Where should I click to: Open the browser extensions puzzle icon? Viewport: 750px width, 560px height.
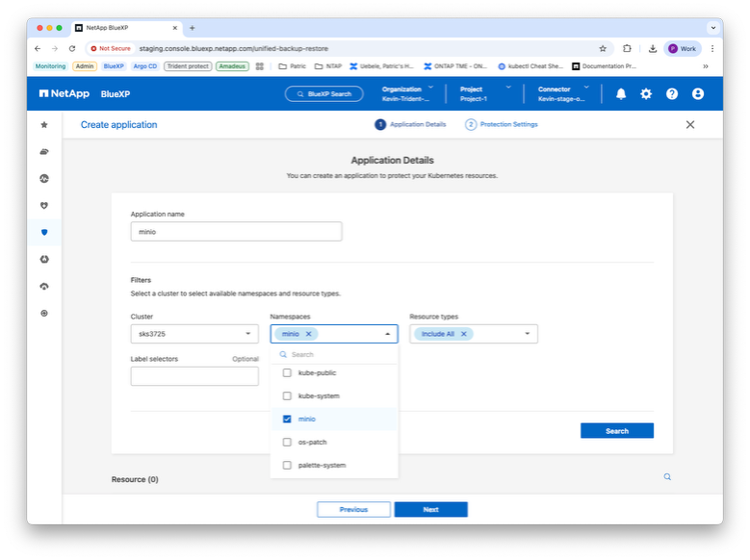tap(627, 48)
